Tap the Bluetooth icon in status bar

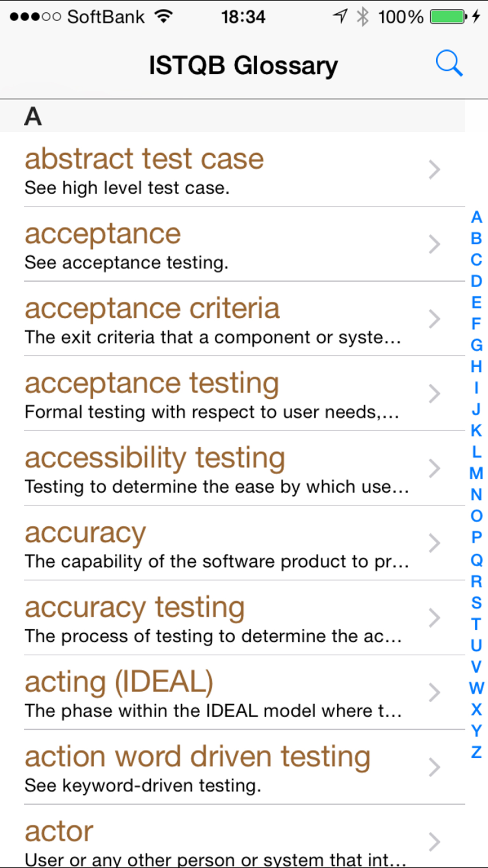tap(363, 17)
